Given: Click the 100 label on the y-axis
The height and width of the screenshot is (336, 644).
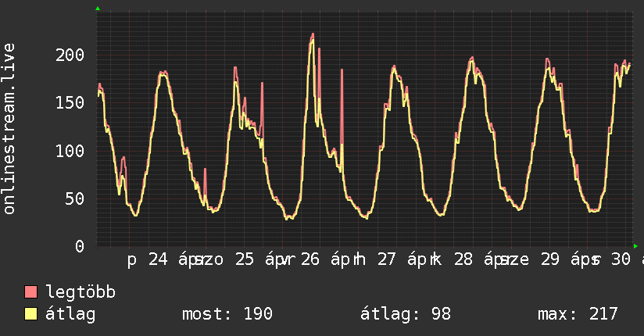Looking at the screenshot, I should coord(70,151).
